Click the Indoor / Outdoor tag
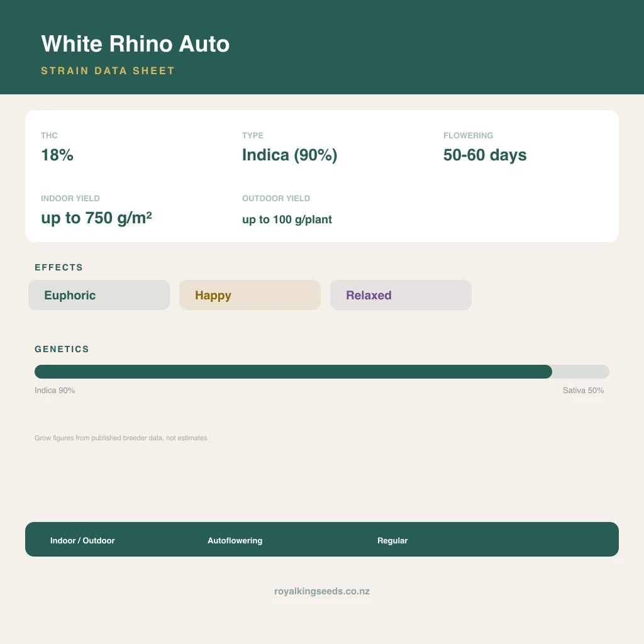The width and height of the screenshot is (644, 644). 82,540
